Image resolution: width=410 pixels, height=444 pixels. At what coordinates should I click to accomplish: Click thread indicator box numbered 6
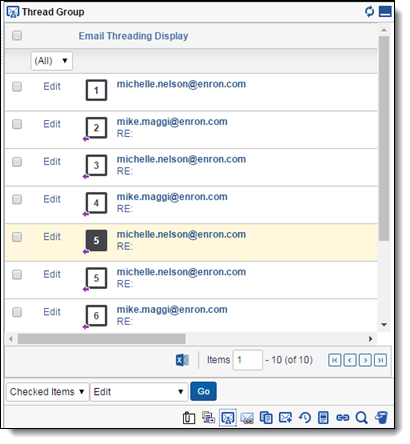click(96, 316)
